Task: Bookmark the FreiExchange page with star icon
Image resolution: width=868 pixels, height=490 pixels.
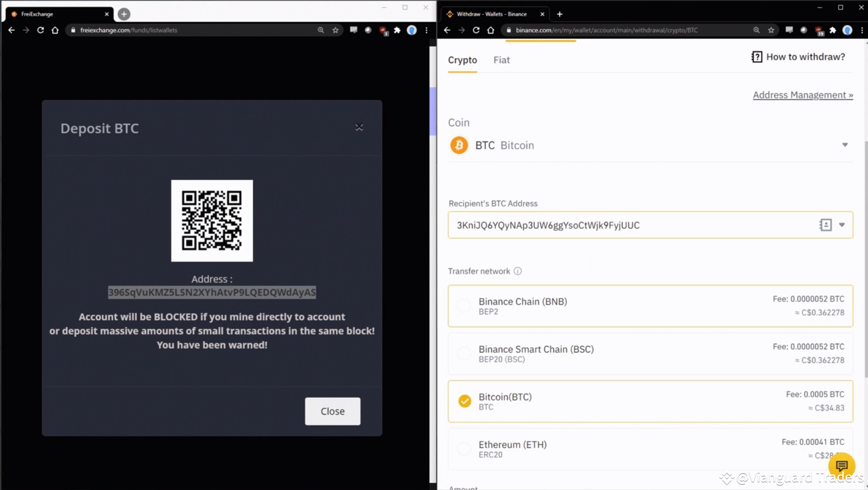Action: pos(335,30)
